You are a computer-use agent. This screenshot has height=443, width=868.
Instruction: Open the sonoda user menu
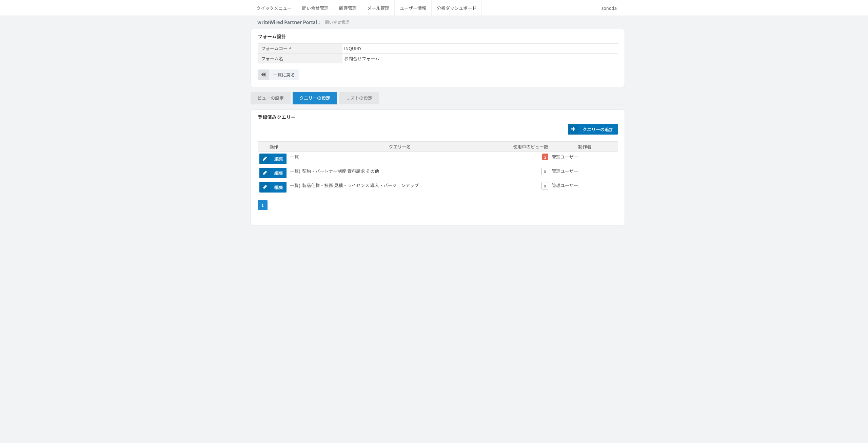click(x=609, y=8)
